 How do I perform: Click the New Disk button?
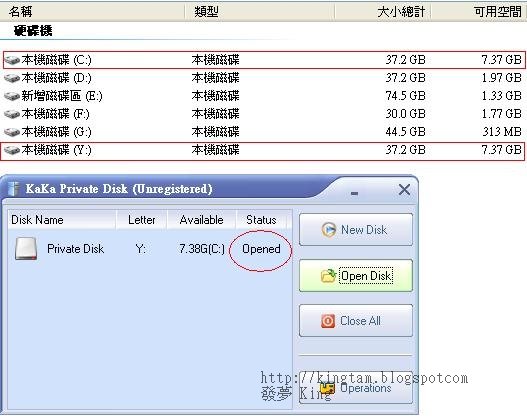356,230
